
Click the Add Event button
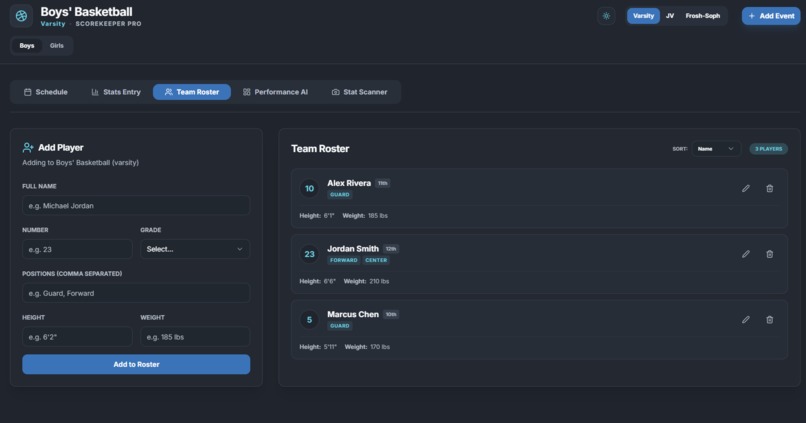(x=771, y=16)
